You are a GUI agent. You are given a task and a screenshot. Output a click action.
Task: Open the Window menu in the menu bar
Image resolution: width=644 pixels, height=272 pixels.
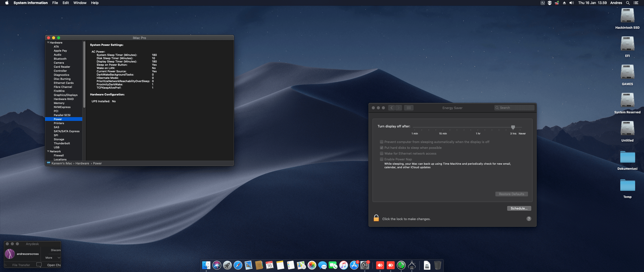click(80, 3)
